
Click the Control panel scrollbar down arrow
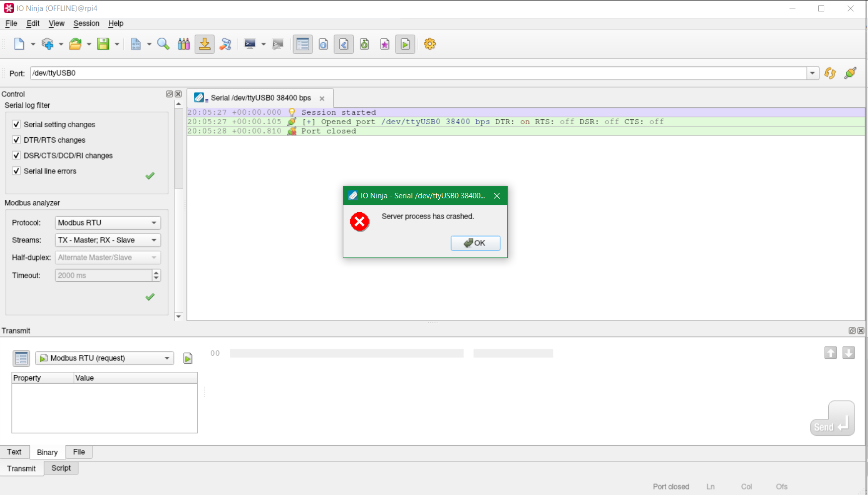coord(179,316)
